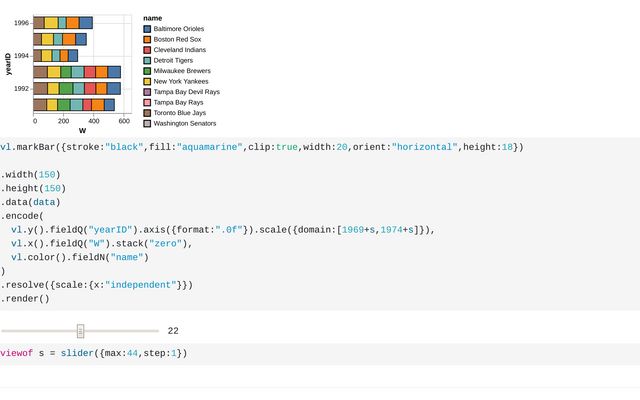640x400 pixels.
Task: Click the slider value readout 22
Action: coord(173,331)
